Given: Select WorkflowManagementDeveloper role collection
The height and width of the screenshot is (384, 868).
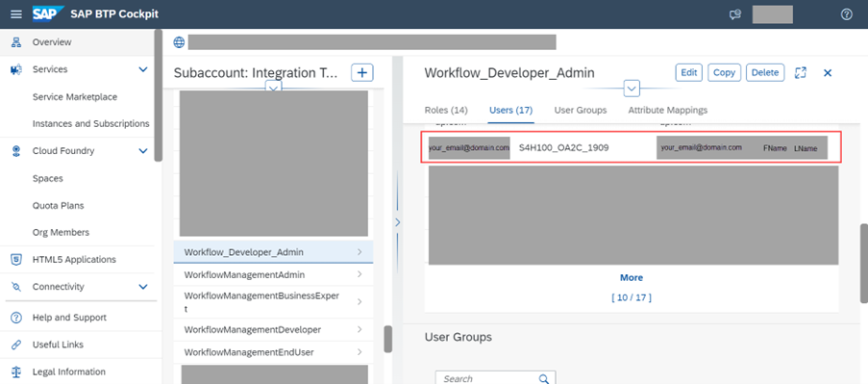Looking at the screenshot, I should click(273, 330).
